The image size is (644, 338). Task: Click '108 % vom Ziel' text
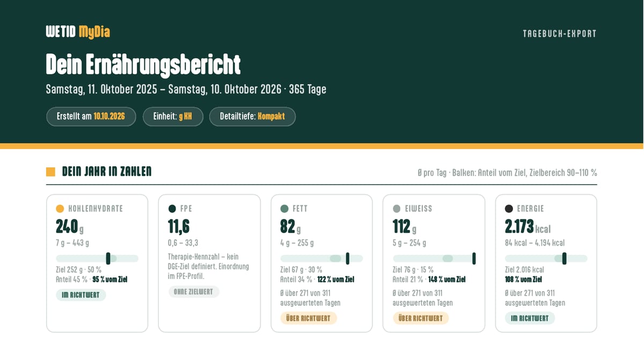tap(523, 280)
